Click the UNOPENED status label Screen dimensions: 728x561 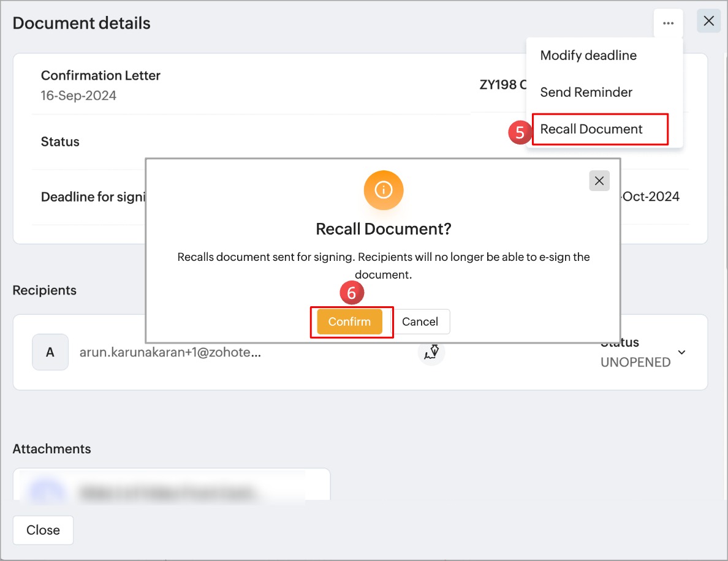[635, 362]
